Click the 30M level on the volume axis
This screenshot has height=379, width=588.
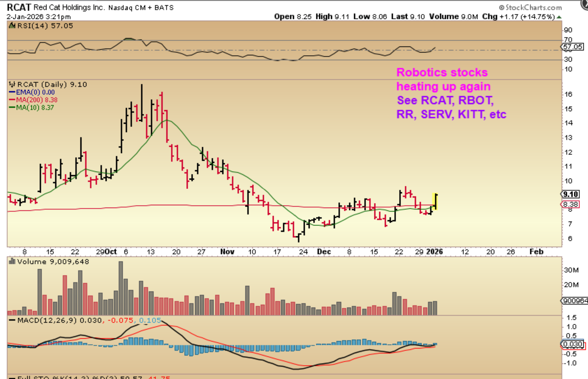pyautogui.click(x=572, y=270)
